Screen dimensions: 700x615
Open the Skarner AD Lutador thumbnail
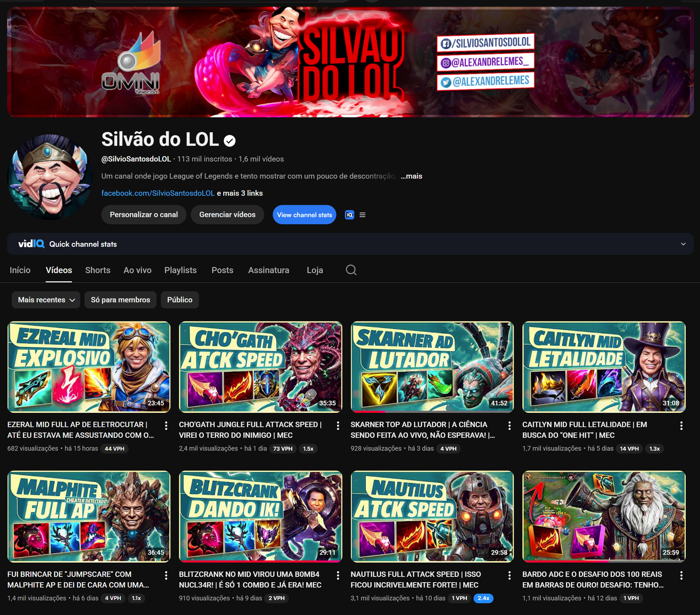pyautogui.click(x=432, y=367)
